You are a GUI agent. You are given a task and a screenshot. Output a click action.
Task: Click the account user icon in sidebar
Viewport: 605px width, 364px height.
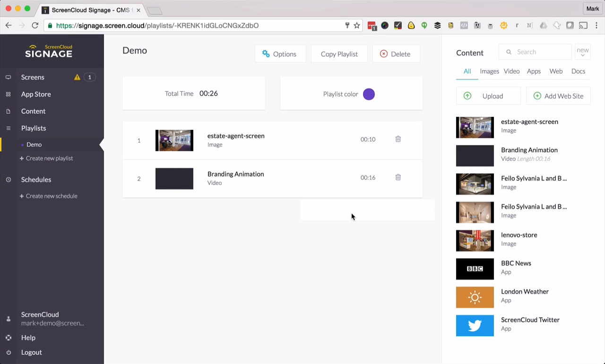pos(8,319)
